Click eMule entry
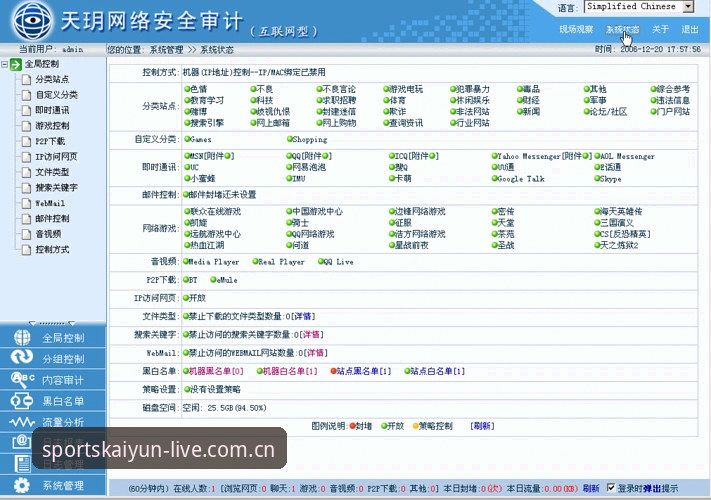 pos(227,280)
